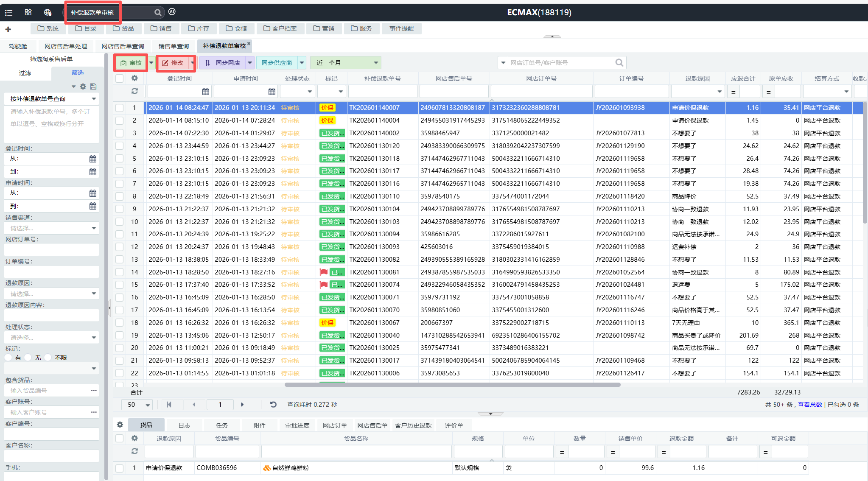This screenshot has width=868, height=481.
Task: Click the 查看总数 link
Action: click(810, 405)
